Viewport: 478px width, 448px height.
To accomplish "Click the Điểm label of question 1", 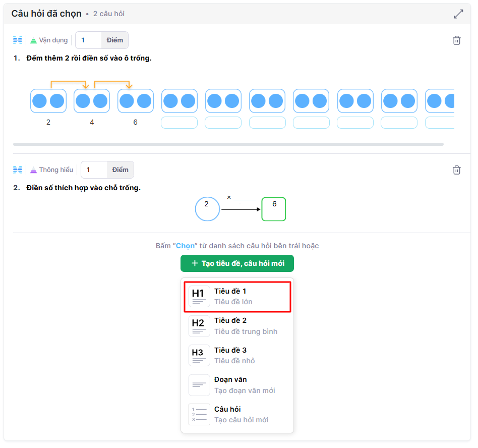I will tap(115, 40).
